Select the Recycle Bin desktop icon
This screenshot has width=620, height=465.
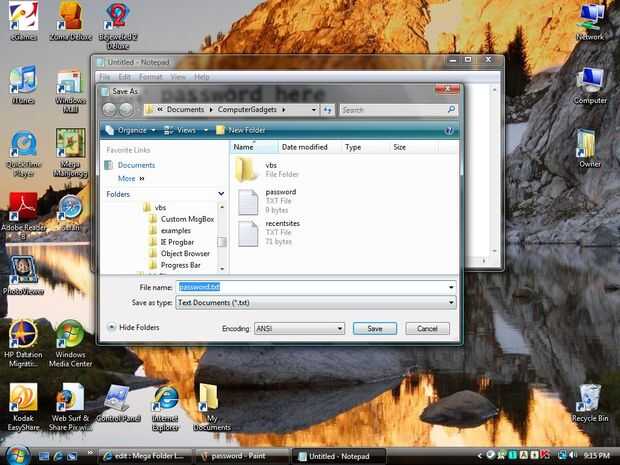point(590,403)
